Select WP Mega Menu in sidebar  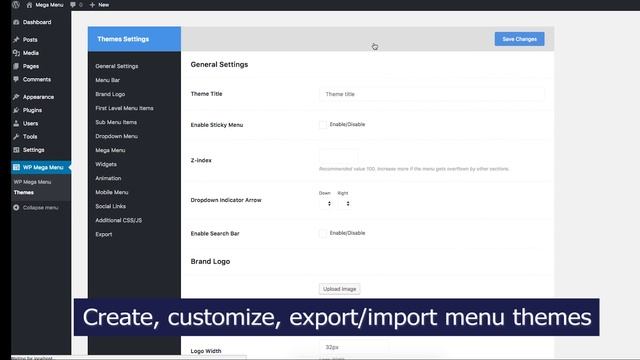coord(43,167)
